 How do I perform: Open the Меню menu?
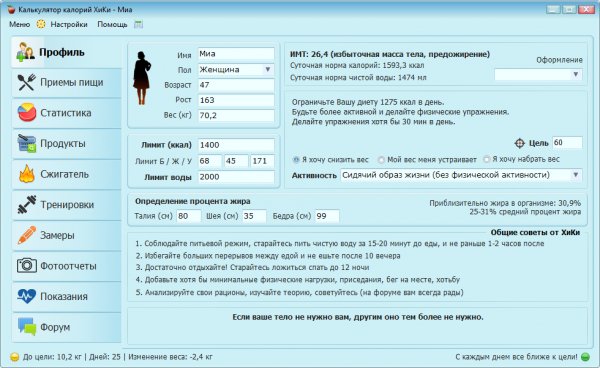click(x=20, y=24)
